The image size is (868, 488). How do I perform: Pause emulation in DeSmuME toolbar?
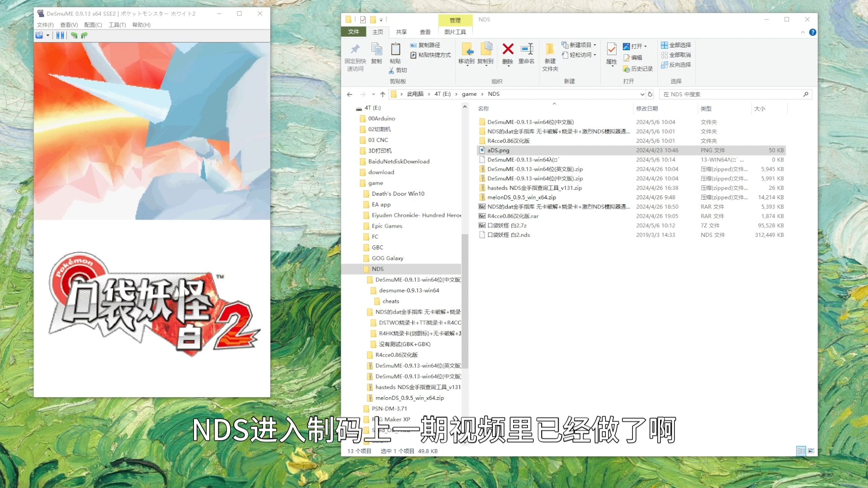click(x=60, y=35)
